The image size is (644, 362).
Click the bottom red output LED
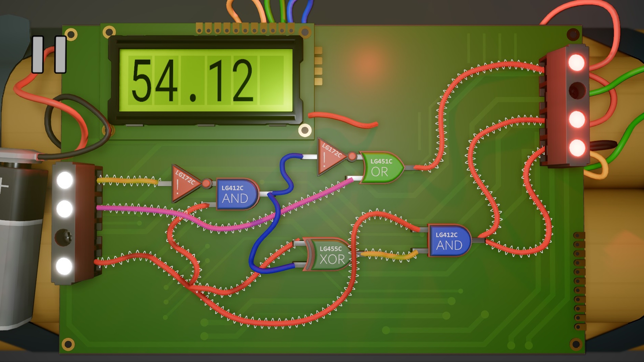point(577,147)
